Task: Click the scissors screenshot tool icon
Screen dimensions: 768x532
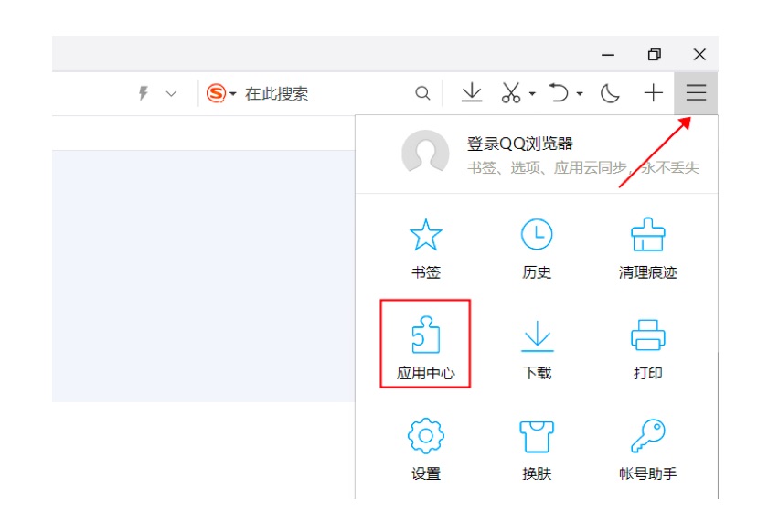Action: [510, 93]
